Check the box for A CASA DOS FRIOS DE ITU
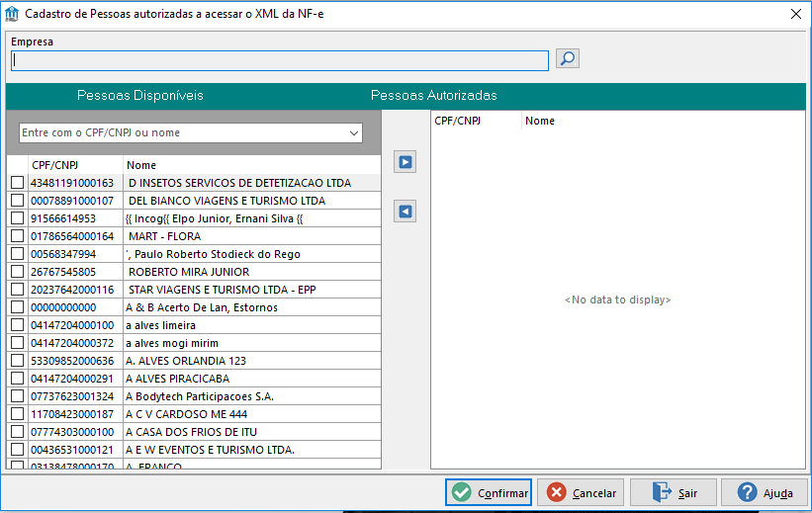The image size is (812, 513). (18, 432)
